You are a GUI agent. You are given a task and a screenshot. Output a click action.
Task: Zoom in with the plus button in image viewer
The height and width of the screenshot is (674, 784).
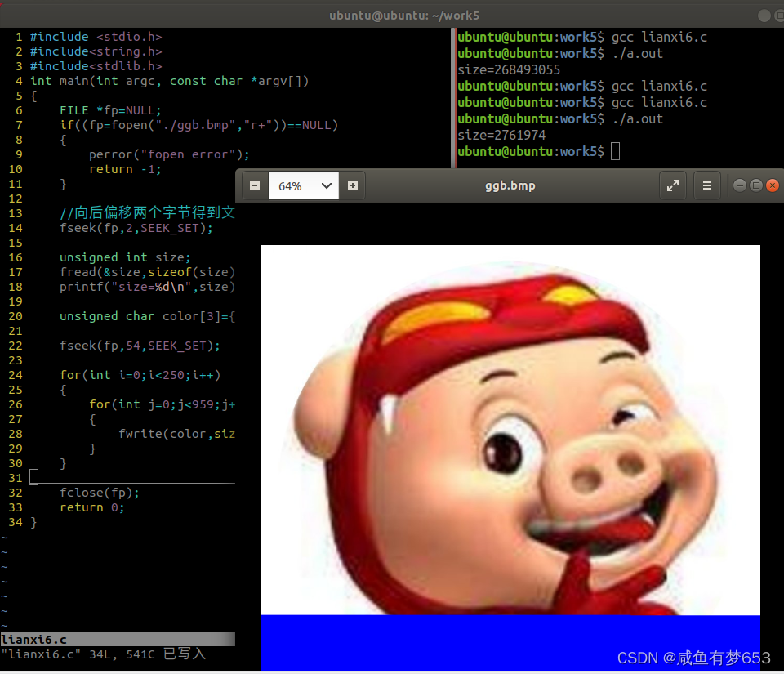[353, 185]
